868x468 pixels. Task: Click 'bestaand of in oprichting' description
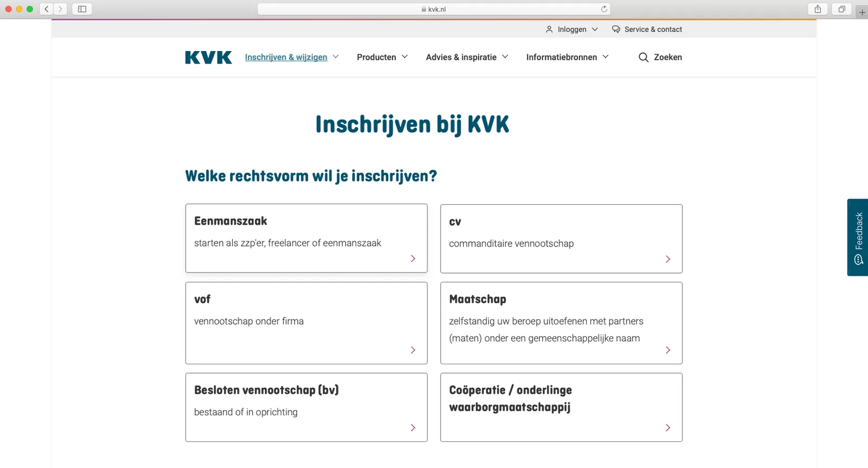pyautogui.click(x=246, y=412)
